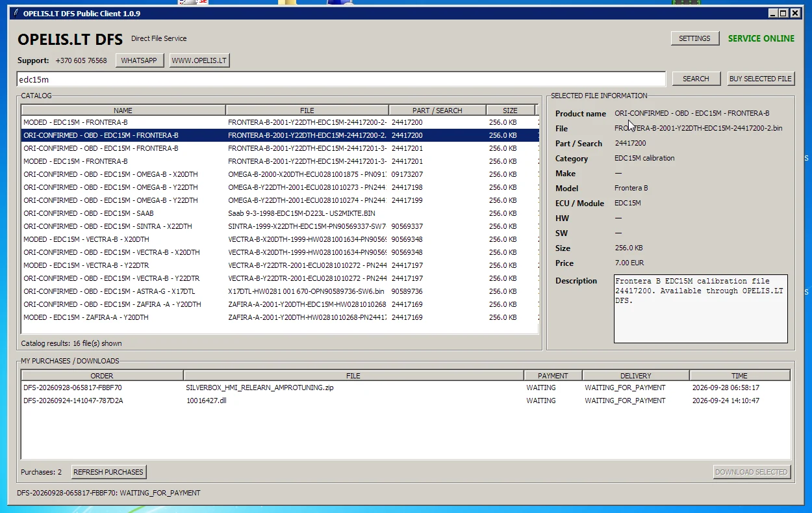Sort purchases by DELIVERY column header

pyautogui.click(x=635, y=376)
